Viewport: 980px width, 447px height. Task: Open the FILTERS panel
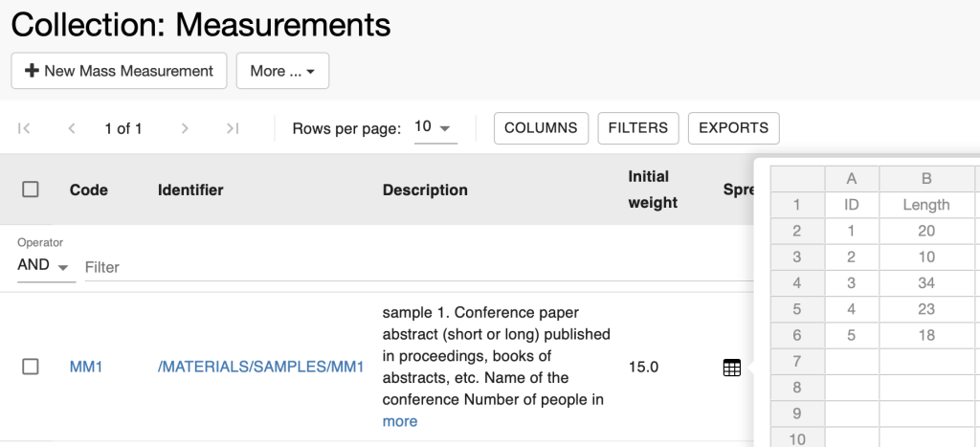[x=638, y=128]
